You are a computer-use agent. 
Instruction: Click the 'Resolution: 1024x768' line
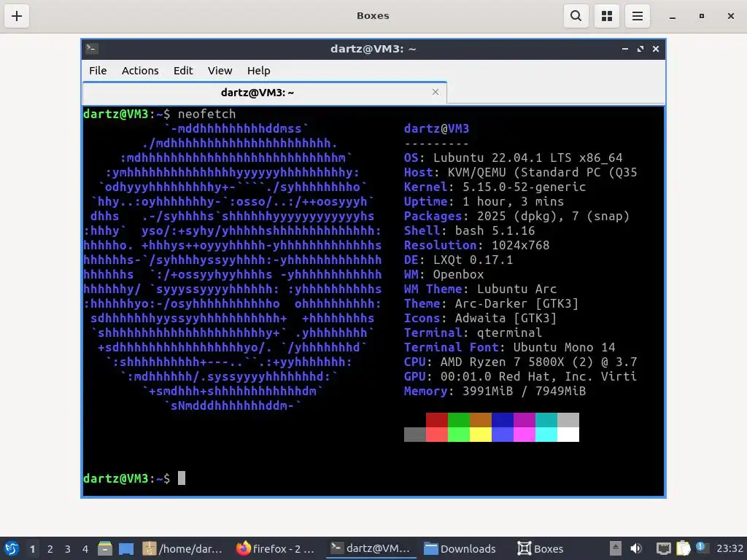click(x=477, y=245)
